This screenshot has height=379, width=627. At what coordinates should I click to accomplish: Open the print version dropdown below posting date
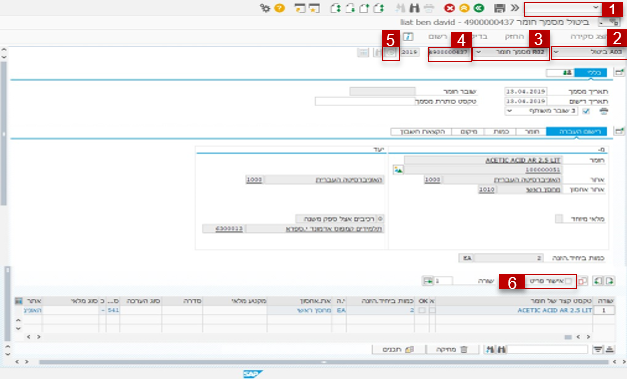(x=509, y=111)
